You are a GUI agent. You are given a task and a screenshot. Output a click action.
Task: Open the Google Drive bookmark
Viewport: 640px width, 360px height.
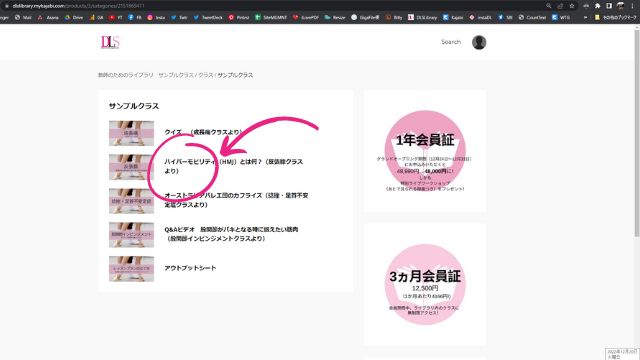tap(74, 18)
